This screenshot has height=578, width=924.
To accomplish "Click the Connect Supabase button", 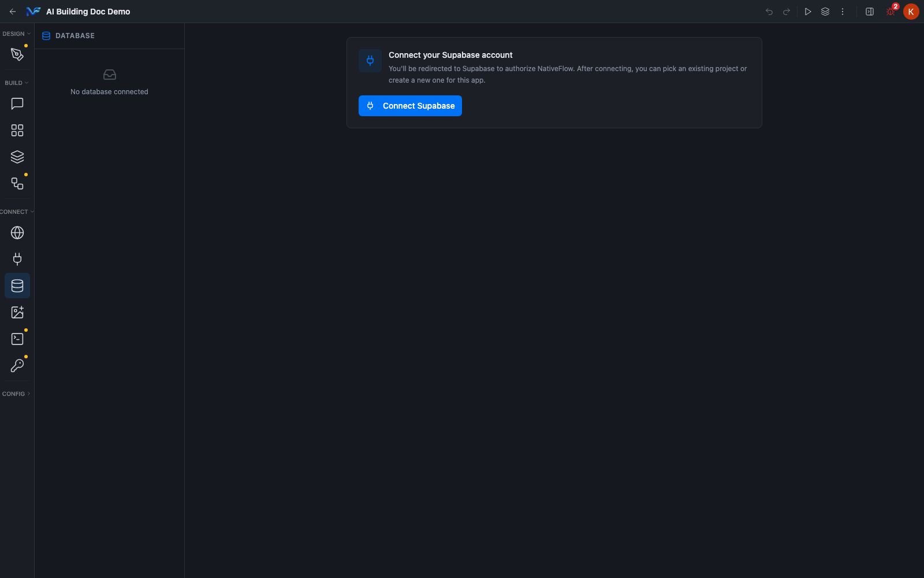I will [x=410, y=106].
